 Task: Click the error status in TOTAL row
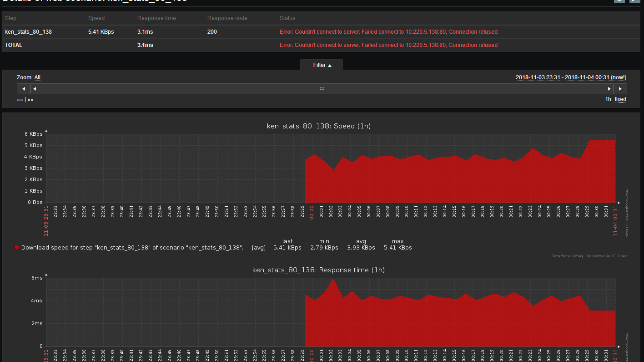pos(388,45)
